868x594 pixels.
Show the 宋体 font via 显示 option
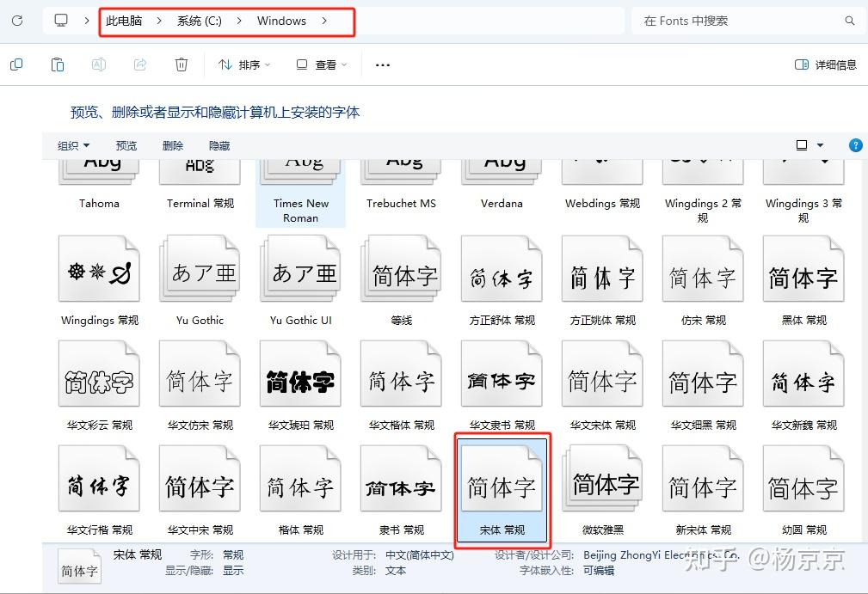tap(231, 569)
